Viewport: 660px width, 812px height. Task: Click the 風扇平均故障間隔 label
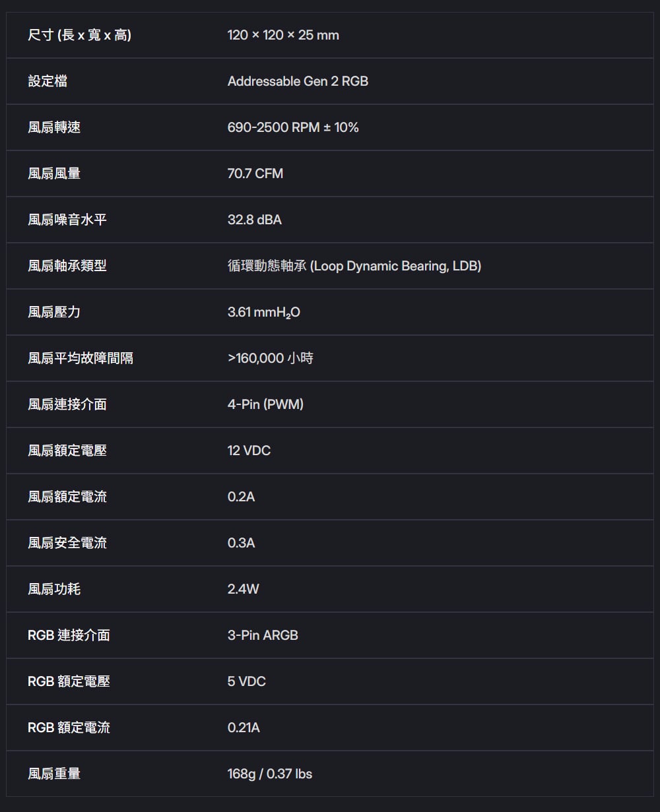(x=81, y=358)
